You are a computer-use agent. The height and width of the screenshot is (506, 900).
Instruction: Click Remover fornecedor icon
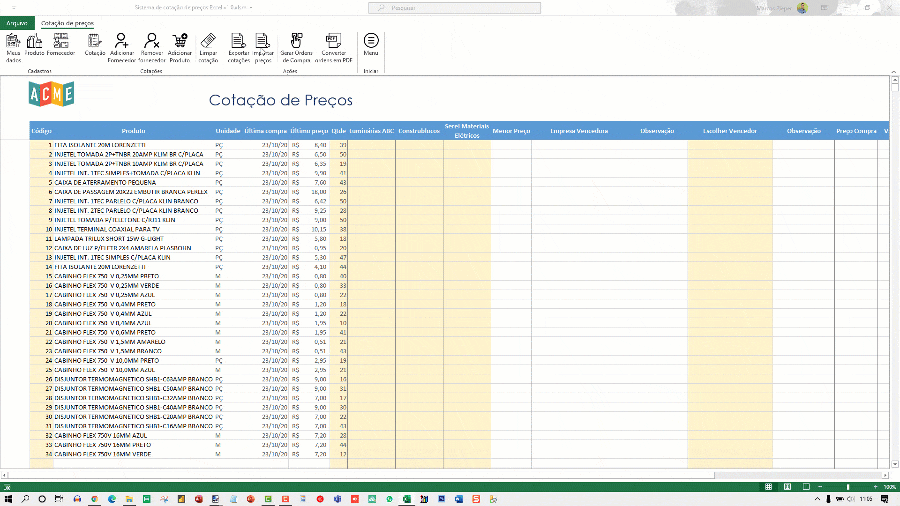(152, 47)
